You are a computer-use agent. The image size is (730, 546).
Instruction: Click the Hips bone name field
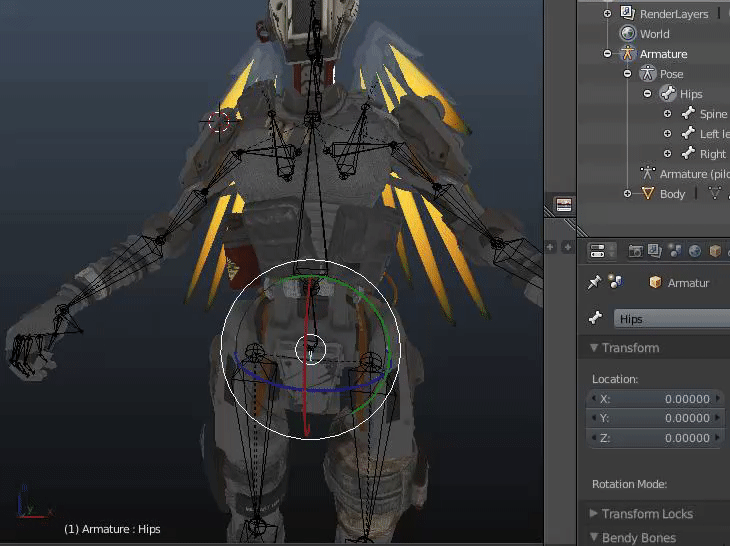tap(672, 319)
